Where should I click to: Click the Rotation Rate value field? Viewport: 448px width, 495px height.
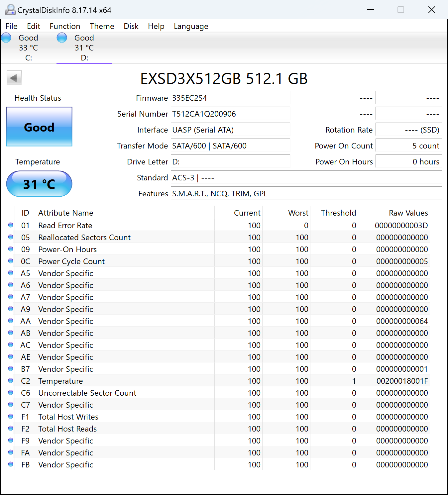(408, 130)
